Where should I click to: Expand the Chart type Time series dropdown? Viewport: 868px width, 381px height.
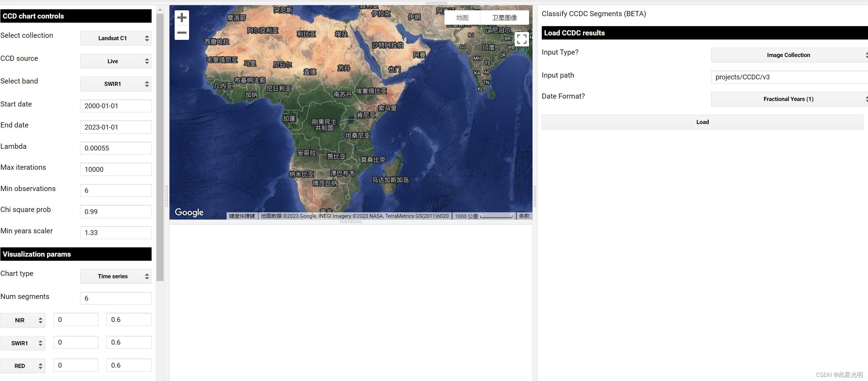click(x=116, y=276)
